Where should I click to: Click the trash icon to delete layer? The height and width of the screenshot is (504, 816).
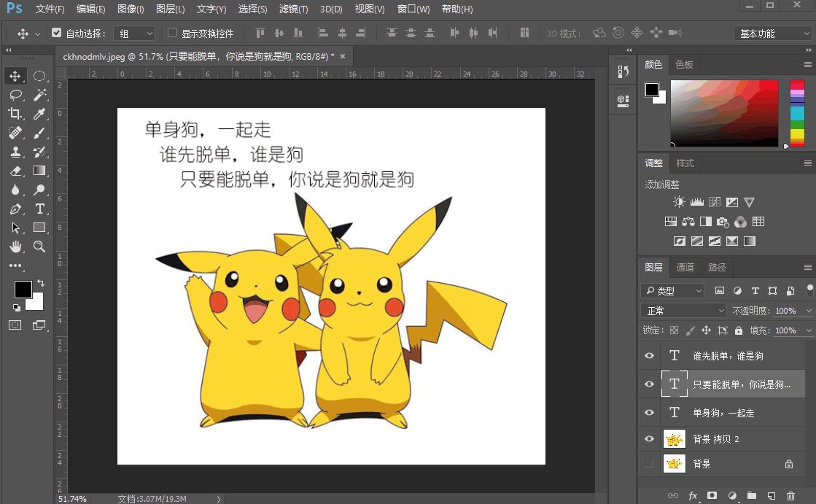point(790,496)
